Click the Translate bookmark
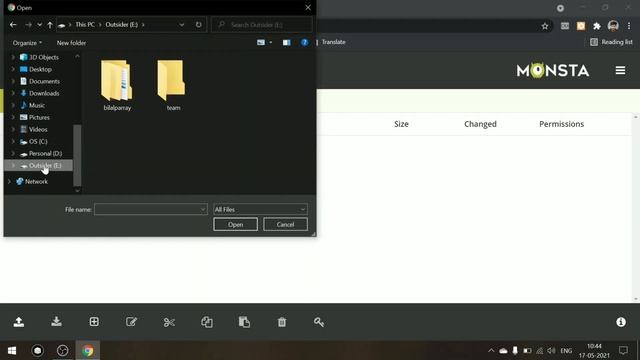The width and height of the screenshot is (640, 360). click(x=333, y=42)
